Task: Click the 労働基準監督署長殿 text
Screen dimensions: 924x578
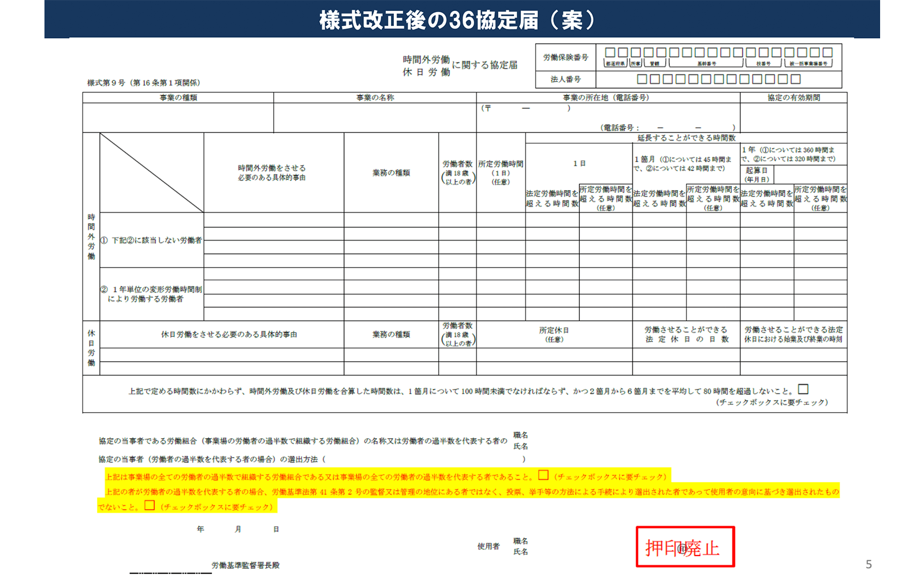Action: pyautogui.click(x=245, y=565)
